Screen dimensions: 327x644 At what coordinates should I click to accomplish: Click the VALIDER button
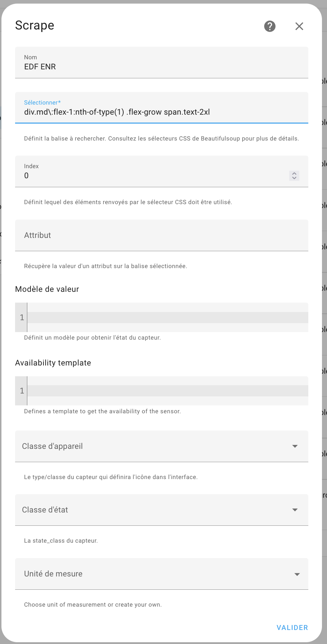tap(292, 627)
